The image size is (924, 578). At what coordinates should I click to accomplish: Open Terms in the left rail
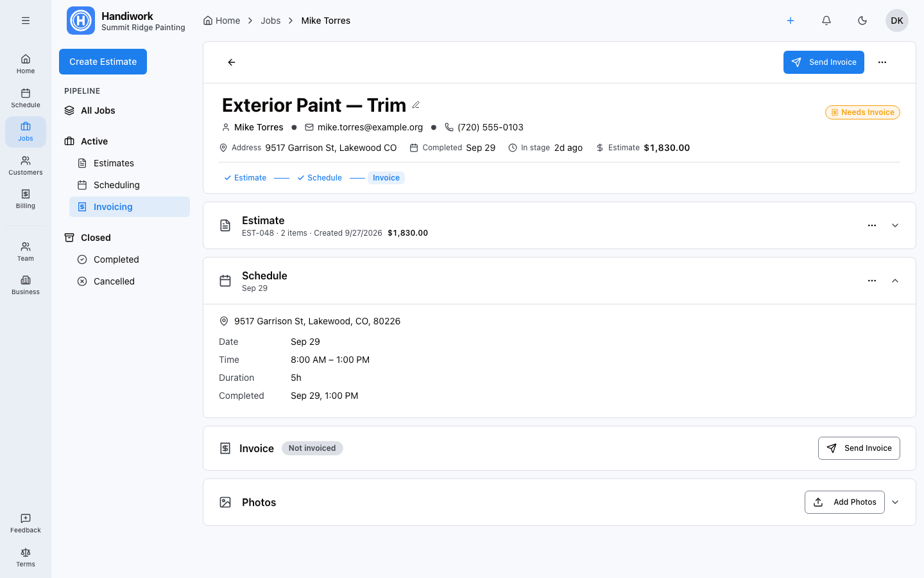click(26, 557)
